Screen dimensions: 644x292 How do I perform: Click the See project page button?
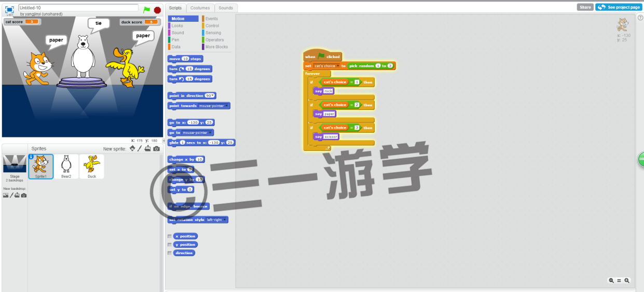(619, 7)
